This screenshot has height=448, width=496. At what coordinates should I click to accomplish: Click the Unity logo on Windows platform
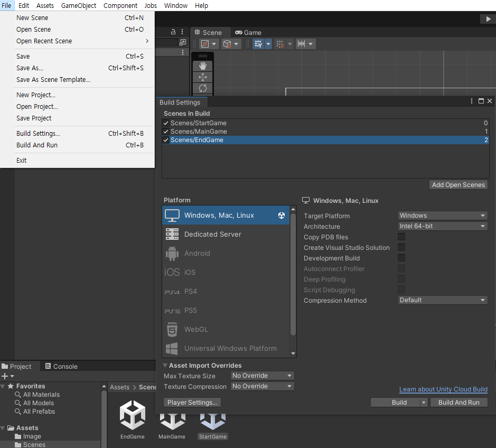click(x=282, y=216)
